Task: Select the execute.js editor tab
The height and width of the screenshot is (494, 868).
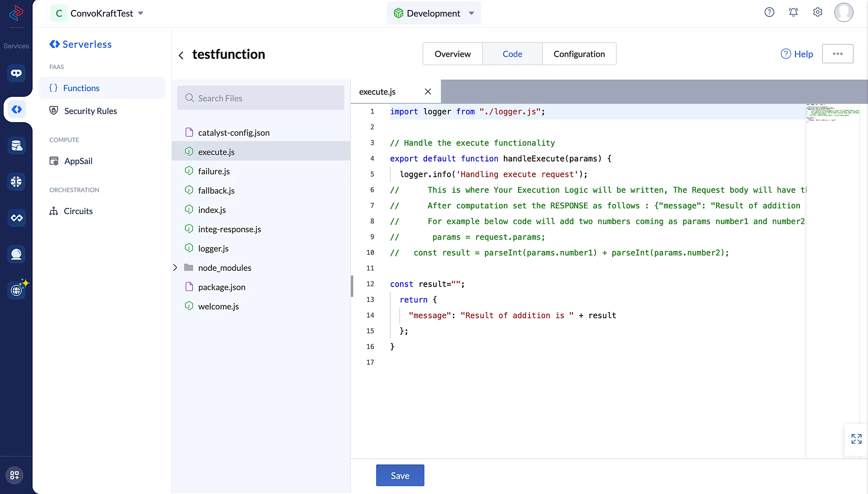Action: pos(377,92)
